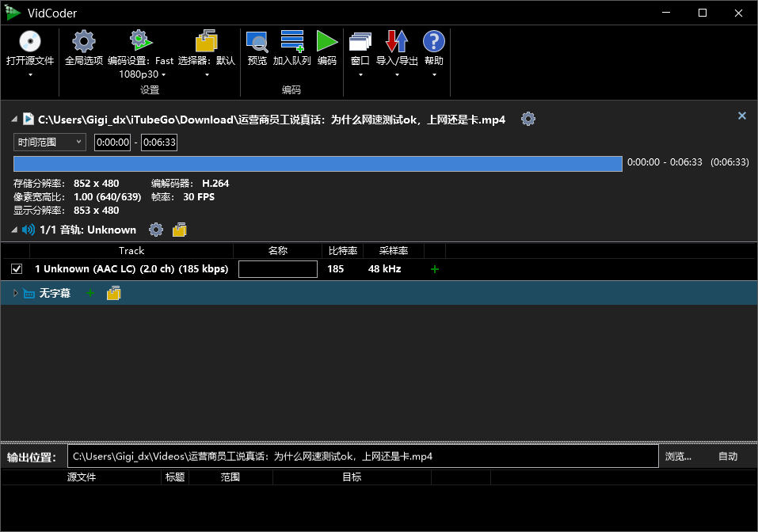Click the 1.00 (640/639) pixel aspect ratio

107,196
